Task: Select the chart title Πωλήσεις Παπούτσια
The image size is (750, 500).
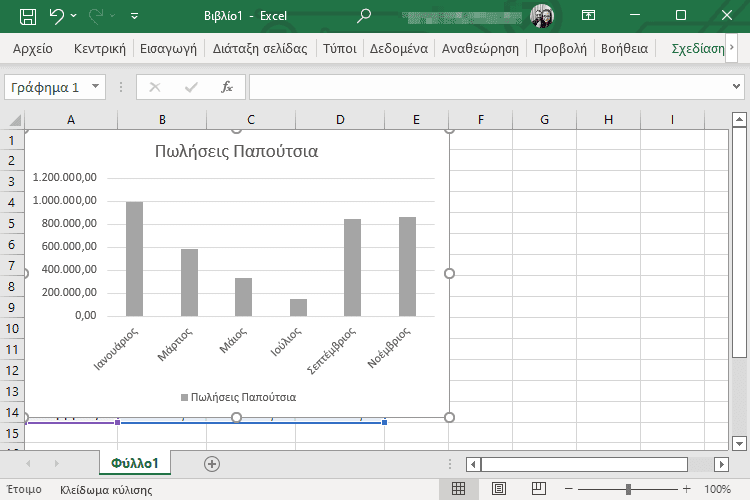Action: 237,152
